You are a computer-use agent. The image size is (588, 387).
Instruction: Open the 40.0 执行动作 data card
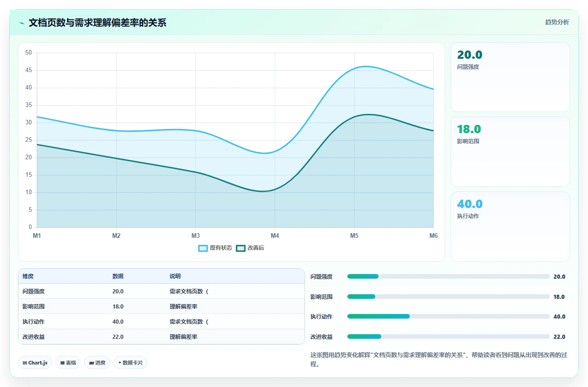tap(510, 226)
